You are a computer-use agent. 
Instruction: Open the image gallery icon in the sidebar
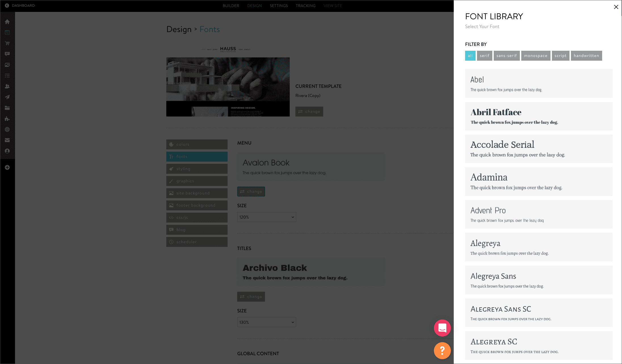point(7,65)
